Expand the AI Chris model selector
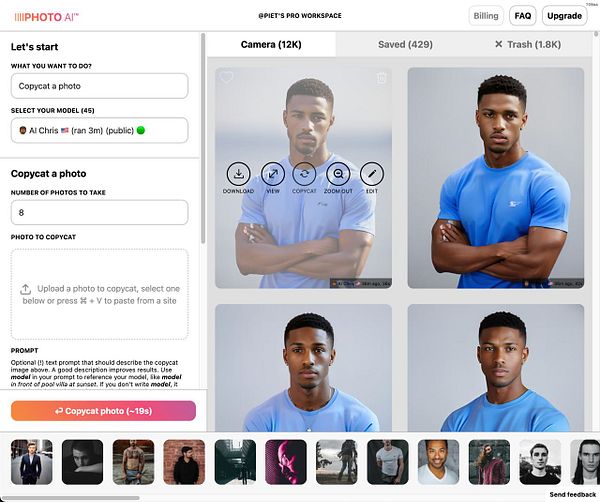Viewport: 600px width, 502px height. point(99,130)
